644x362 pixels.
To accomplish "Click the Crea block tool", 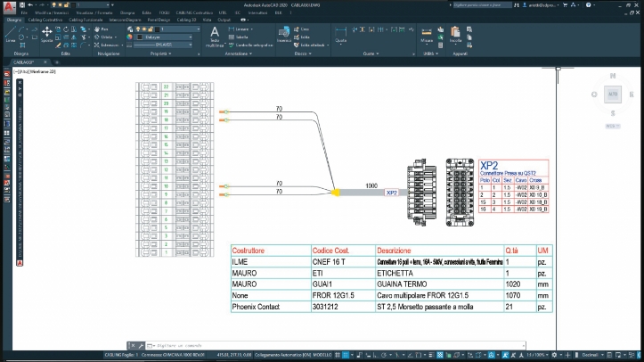I will 302,29.
